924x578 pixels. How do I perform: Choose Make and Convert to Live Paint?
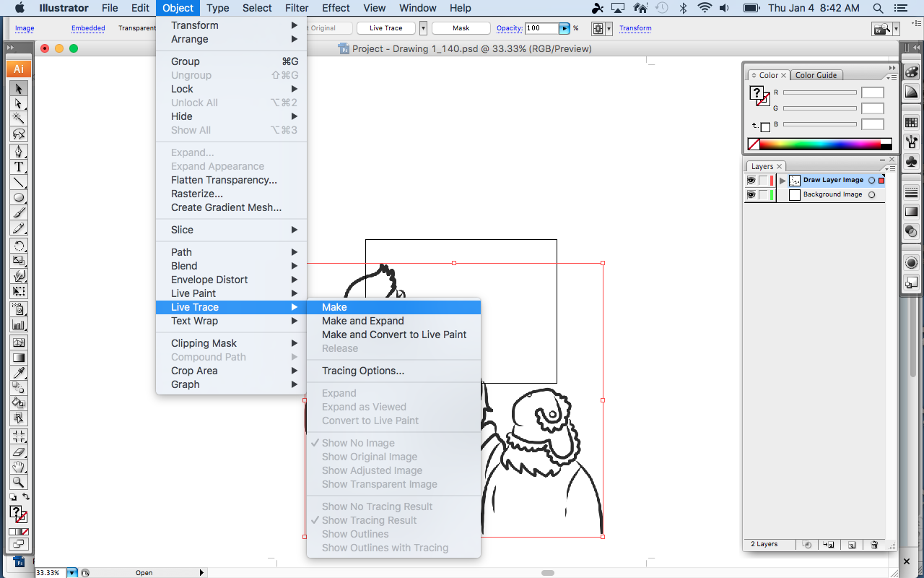(394, 335)
